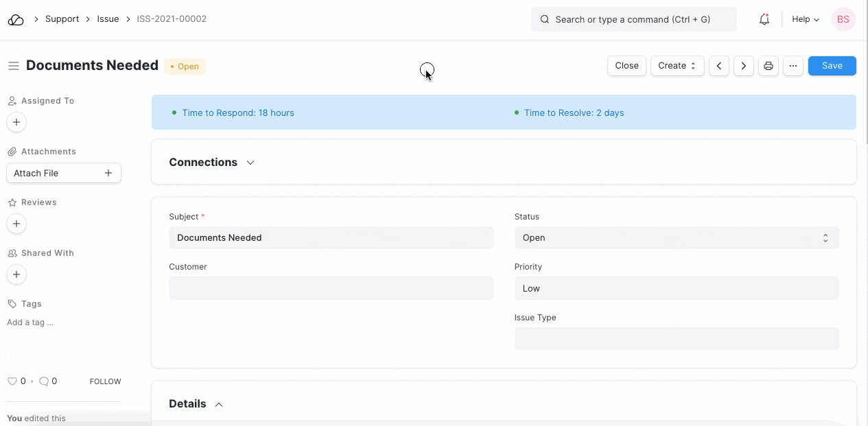Open the notifications bell
Screen dimensions: 868x426
(764, 20)
